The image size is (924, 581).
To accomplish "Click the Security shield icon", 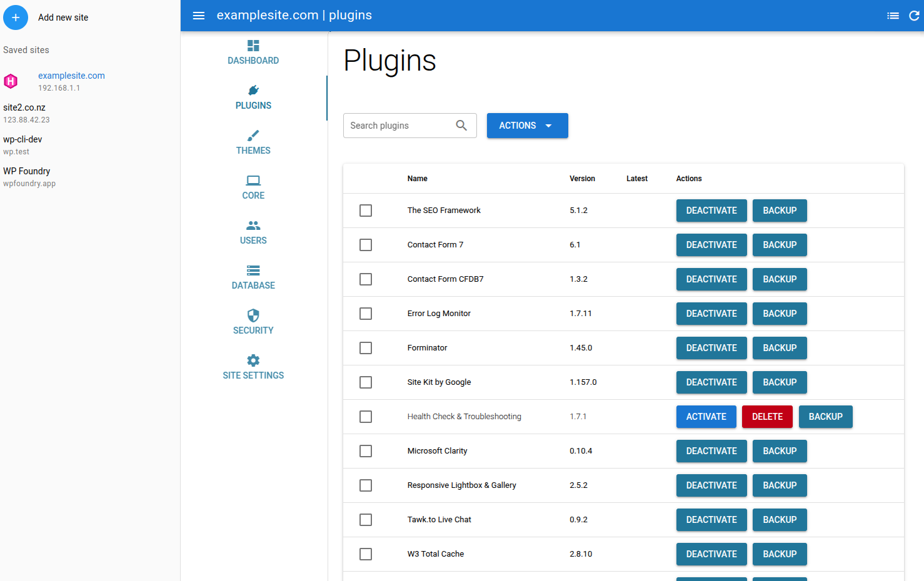I will pyautogui.click(x=253, y=315).
